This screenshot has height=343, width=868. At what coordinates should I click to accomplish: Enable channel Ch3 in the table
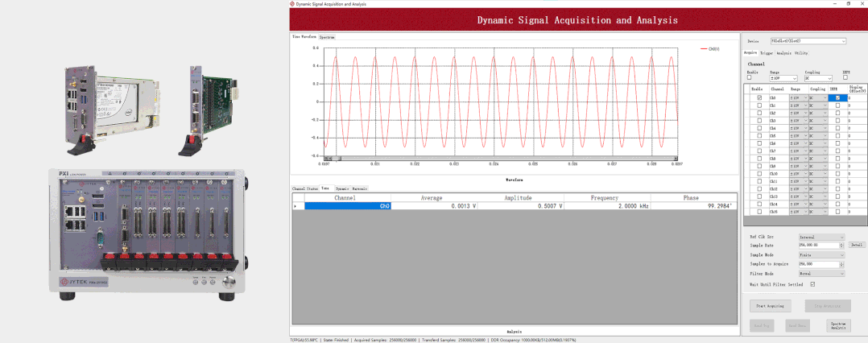759,121
